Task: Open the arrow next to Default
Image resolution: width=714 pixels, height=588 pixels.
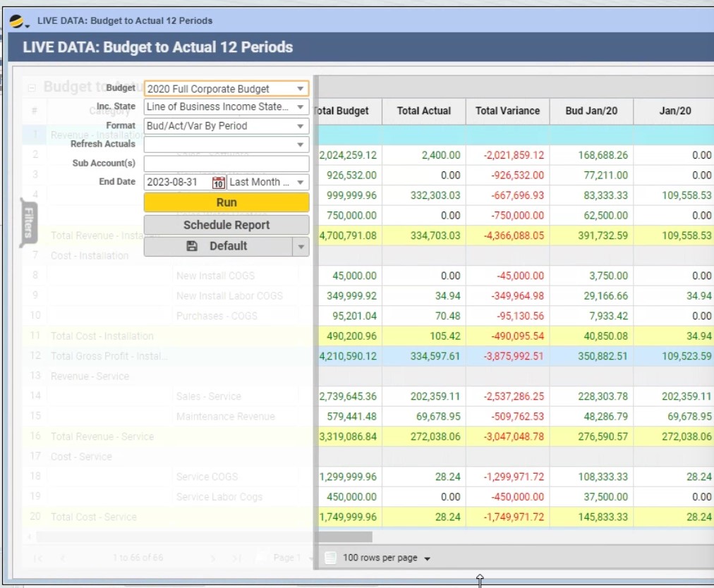Action: [x=301, y=247]
